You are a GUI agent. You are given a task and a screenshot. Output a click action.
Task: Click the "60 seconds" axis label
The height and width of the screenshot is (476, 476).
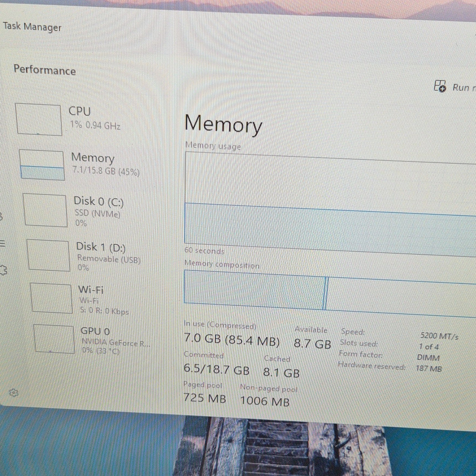(x=204, y=251)
